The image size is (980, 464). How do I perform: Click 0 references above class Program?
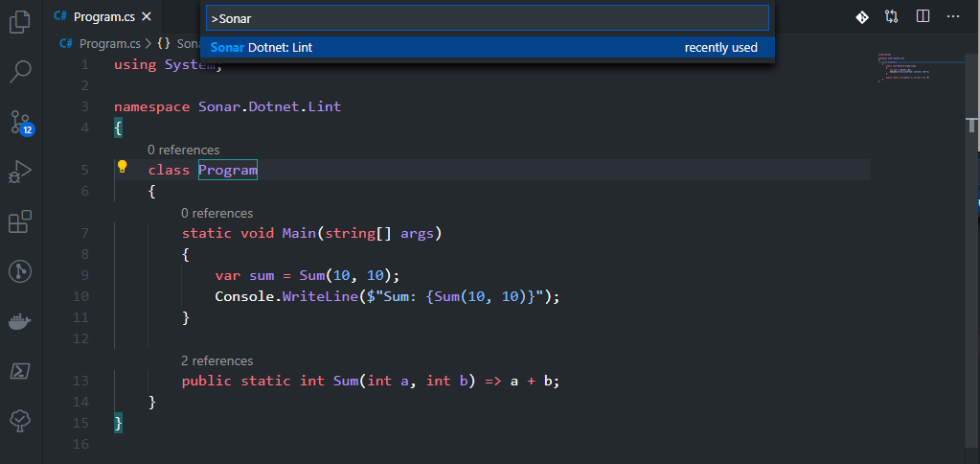pos(183,151)
